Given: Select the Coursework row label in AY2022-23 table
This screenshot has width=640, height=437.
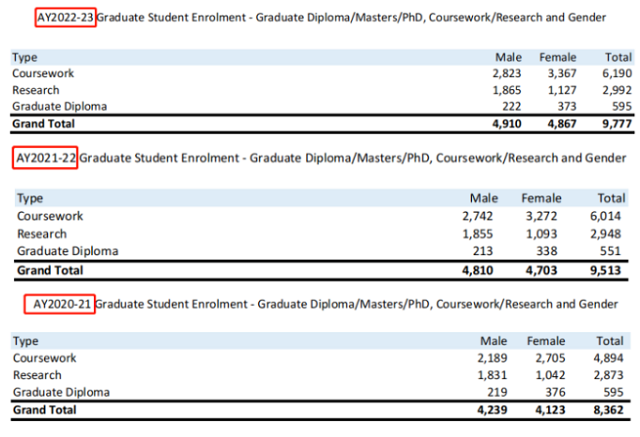Looking at the screenshot, I should point(43,73).
